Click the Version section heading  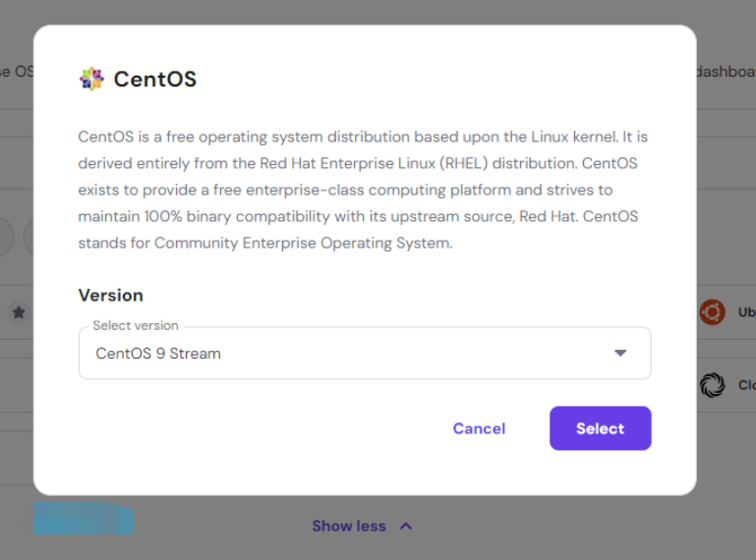tap(110, 295)
